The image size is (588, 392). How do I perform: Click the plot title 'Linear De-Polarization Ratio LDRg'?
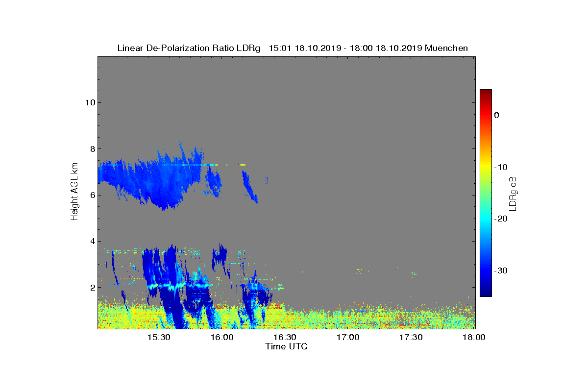[x=190, y=48]
